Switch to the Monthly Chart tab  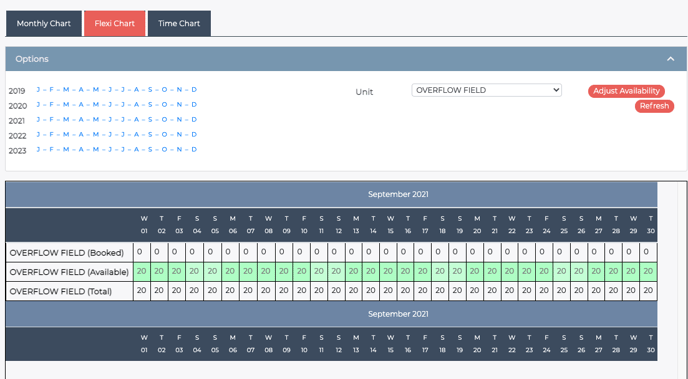point(43,23)
